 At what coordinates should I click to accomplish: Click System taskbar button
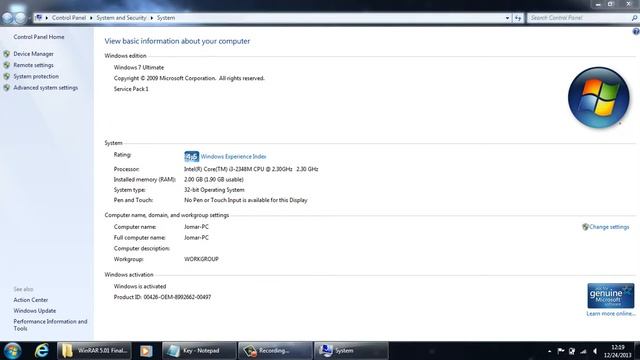pyautogui.click(x=351, y=351)
